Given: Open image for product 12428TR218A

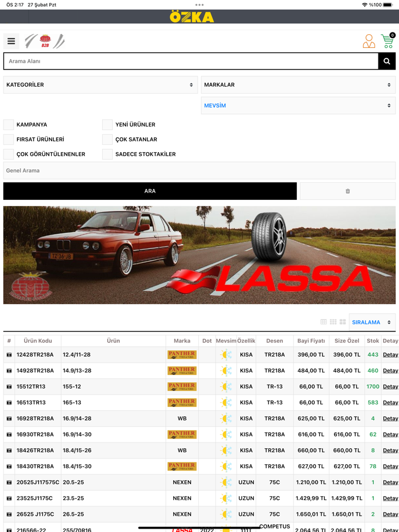Looking at the screenshot, I should point(9,355).
